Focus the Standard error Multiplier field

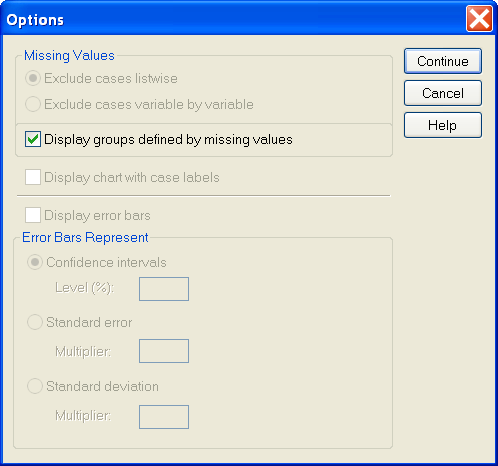(164, 351)
